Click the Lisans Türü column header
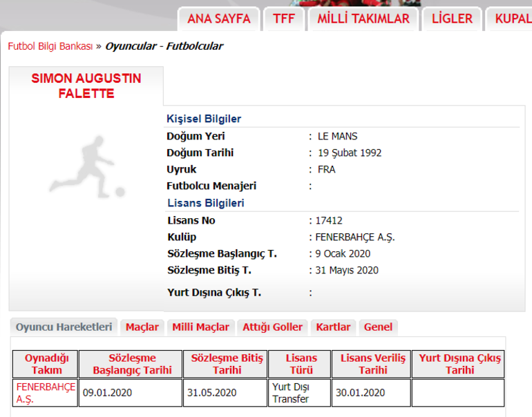Image resolution: width=532 pixels, height=417 pixels. point(301,364)
